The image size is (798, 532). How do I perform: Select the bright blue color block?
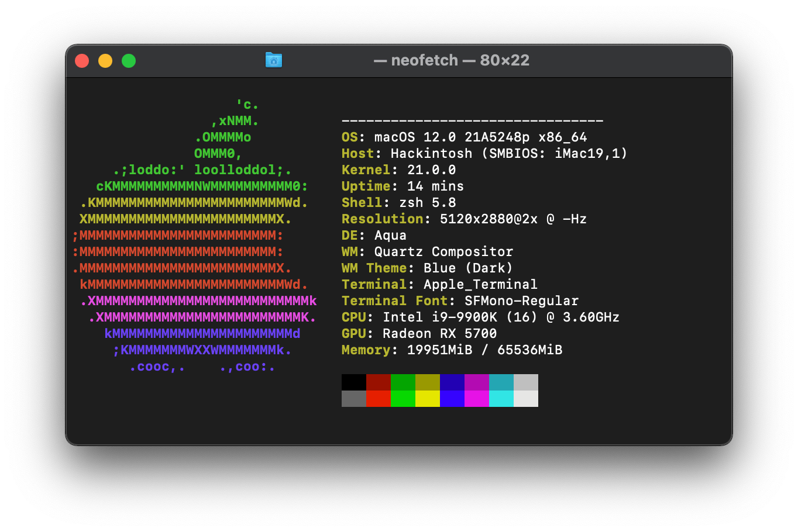pyautogui.click(x=452, y=399)
